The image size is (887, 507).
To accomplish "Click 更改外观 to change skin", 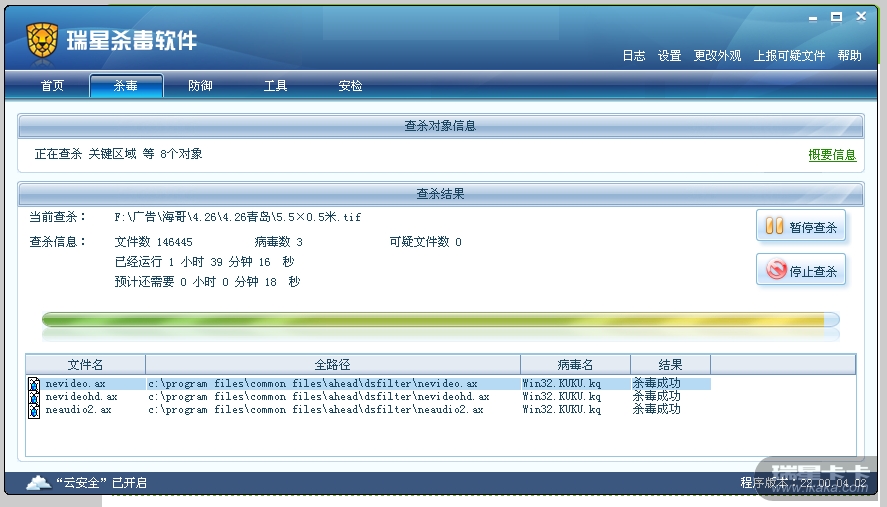I will pos(717,55).
